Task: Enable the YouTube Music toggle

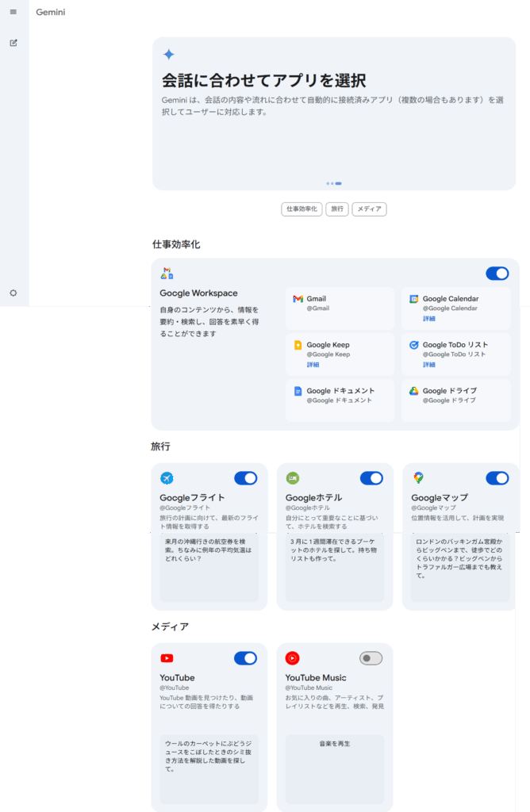Action: click(x=371, y=658)
